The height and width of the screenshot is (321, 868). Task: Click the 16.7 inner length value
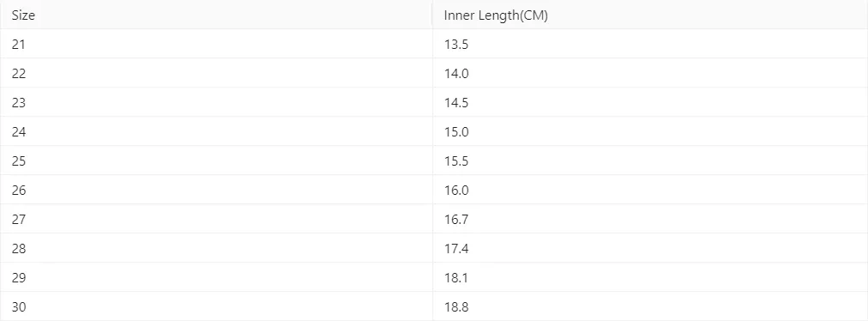point(456,220)
